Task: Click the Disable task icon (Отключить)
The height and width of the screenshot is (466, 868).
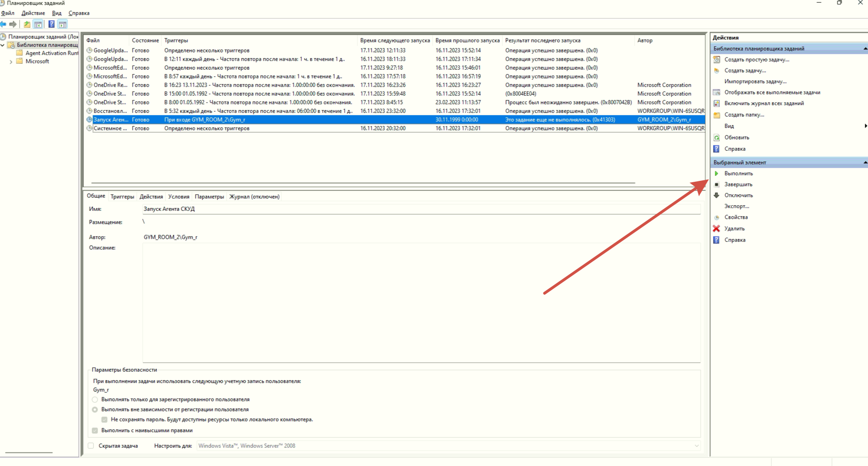Action: click(717, 195)
